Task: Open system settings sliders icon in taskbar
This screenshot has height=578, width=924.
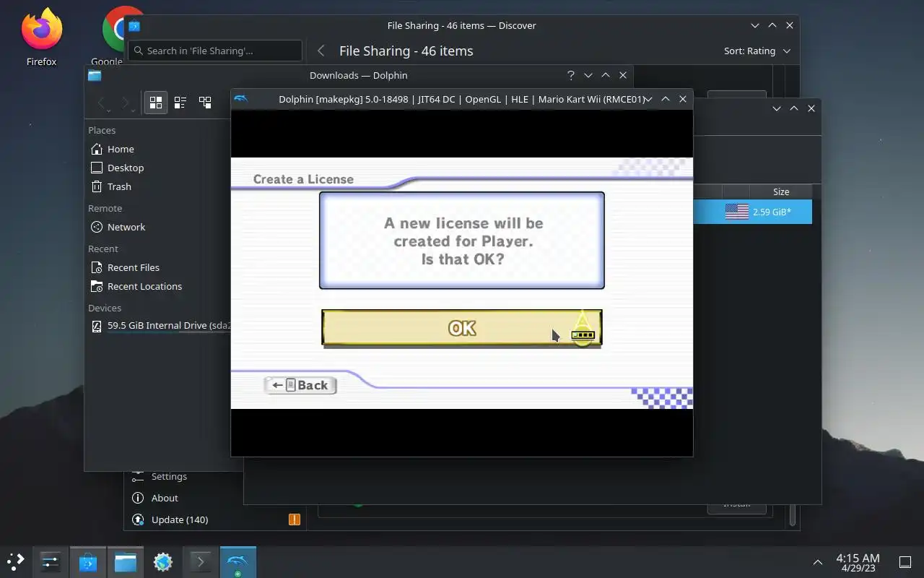Action: pyautogui.click(x=50, y=561)
